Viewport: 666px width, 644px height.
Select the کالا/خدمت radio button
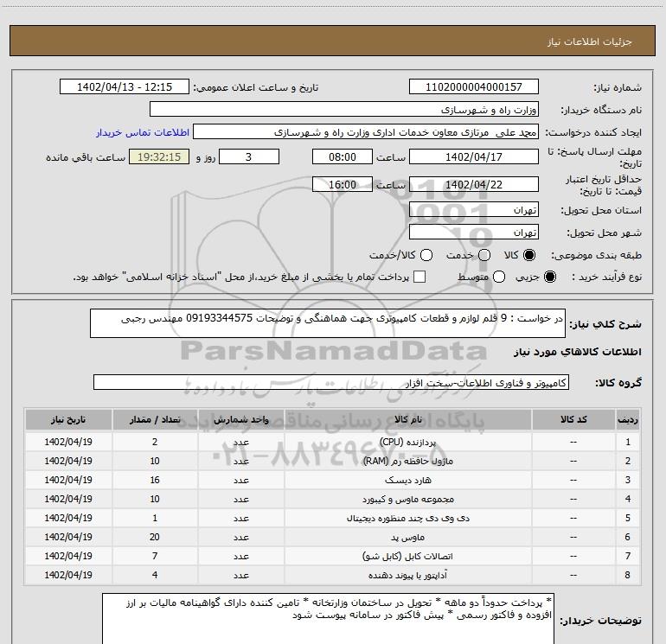pyautogui.click(x=426, y=255)
